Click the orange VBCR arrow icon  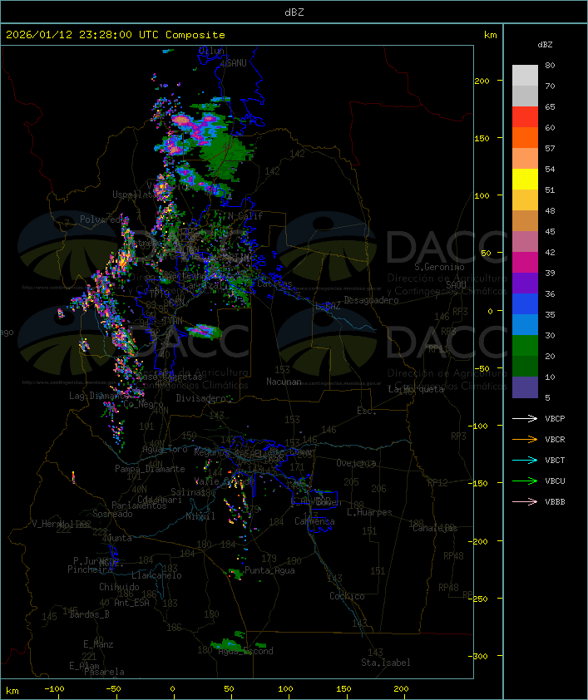click(x=525, y=439)
